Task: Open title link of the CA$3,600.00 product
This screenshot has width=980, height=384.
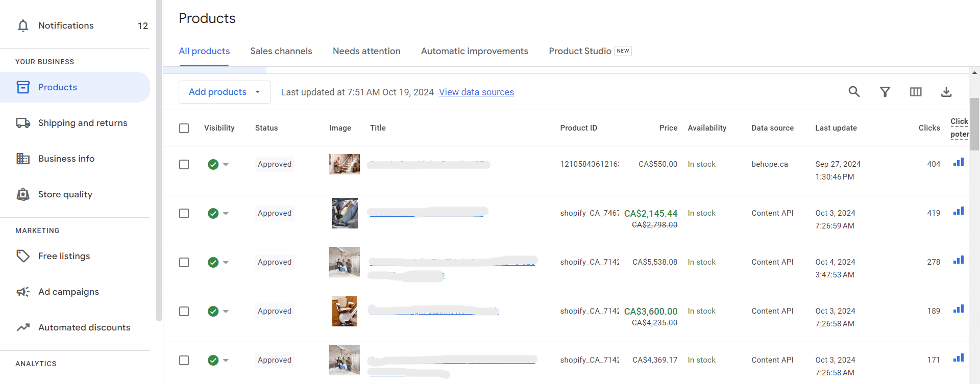Action: [433, 310]
